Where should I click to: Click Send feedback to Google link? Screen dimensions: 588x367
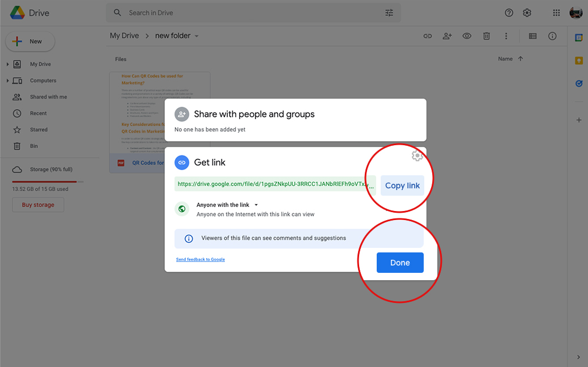[201, 259]
